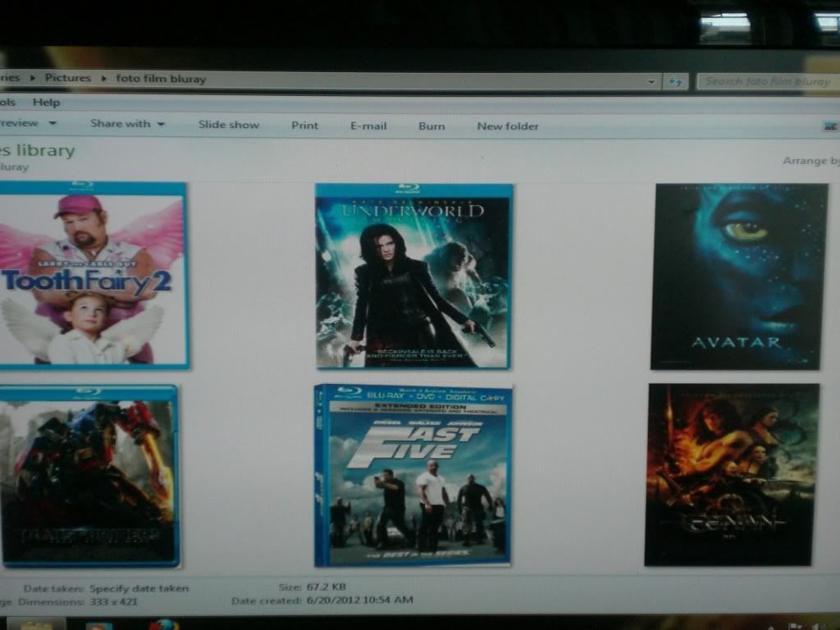Select the Fast Five cover thumbnail

pyautogui.click(x=413, y=475)
